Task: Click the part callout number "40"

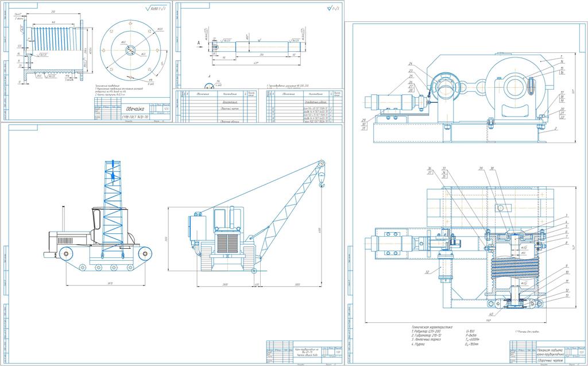Action: coord(490,314)
